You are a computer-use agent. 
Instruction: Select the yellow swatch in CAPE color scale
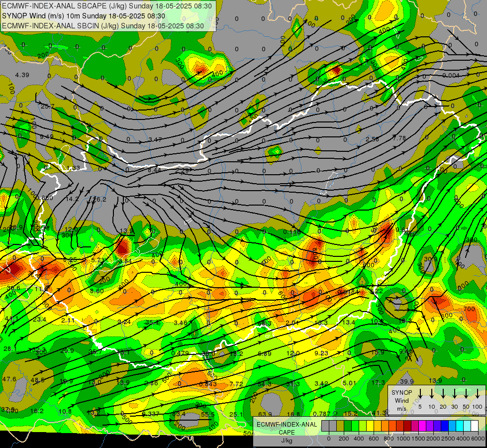370,426
